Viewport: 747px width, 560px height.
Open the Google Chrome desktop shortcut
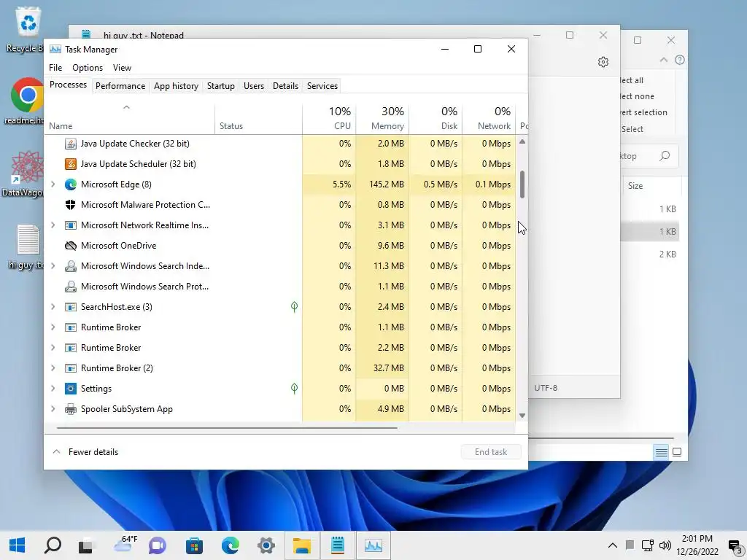pyautogui.click(x=27, y=101)
